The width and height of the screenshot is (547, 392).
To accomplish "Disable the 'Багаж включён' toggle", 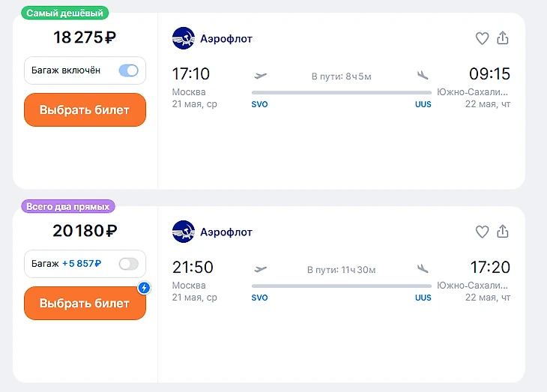I will pyautogui.click(x=129, y=70).
